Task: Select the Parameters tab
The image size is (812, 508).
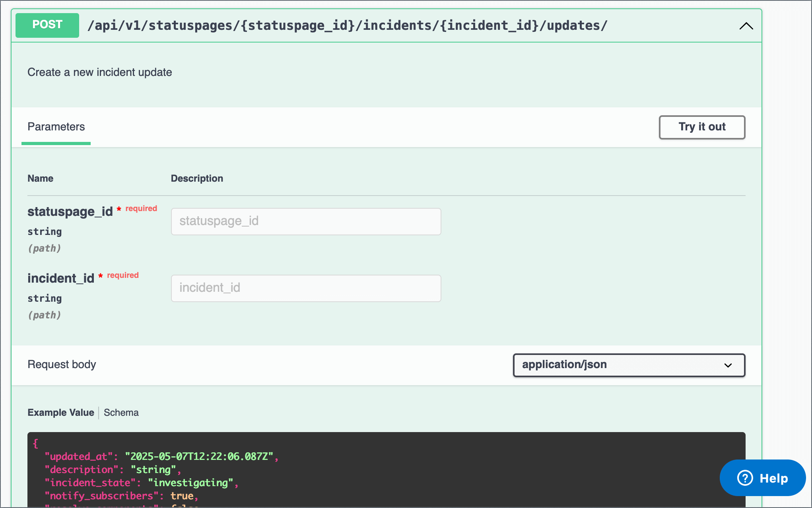Action: coord(56,127)
